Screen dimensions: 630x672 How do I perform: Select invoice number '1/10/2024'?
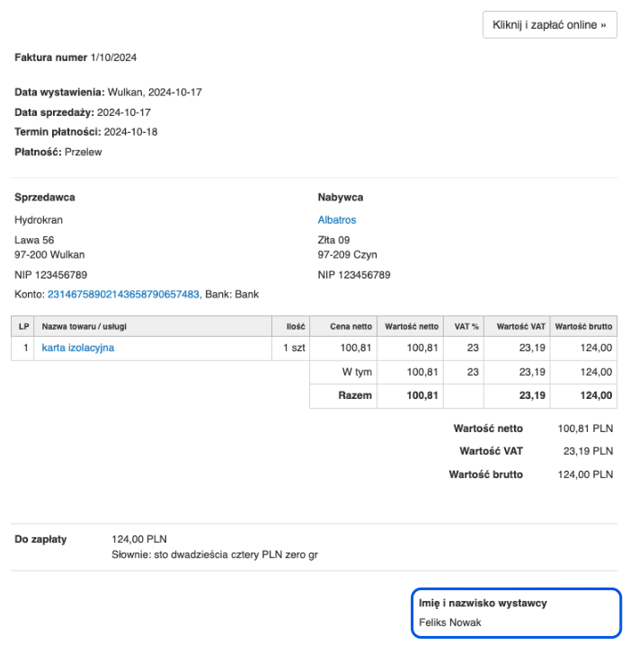tap(113, 57)
